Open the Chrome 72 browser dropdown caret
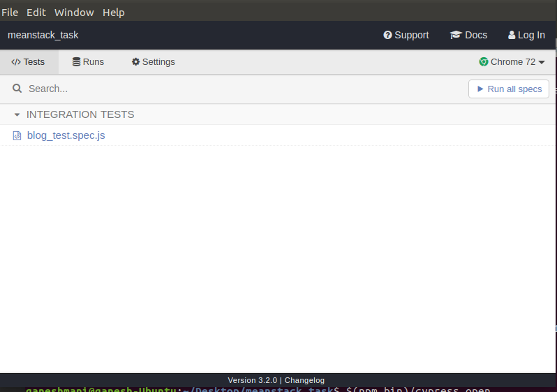Image resolution: width=557 pixels, height=392 pixels. [542, 63]
